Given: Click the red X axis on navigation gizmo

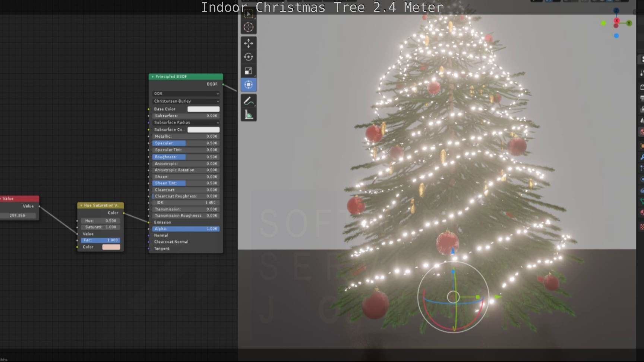Looking at the screenshot, I should 616,21.
